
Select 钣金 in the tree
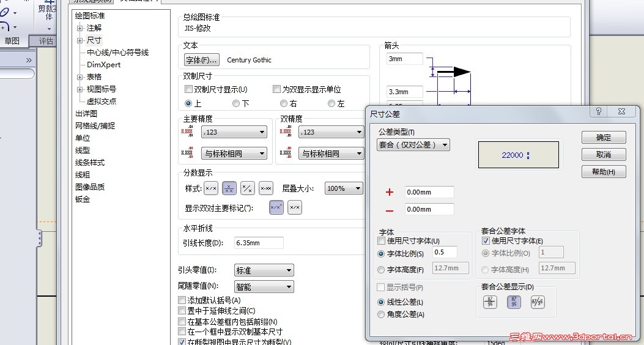[82, 199]
